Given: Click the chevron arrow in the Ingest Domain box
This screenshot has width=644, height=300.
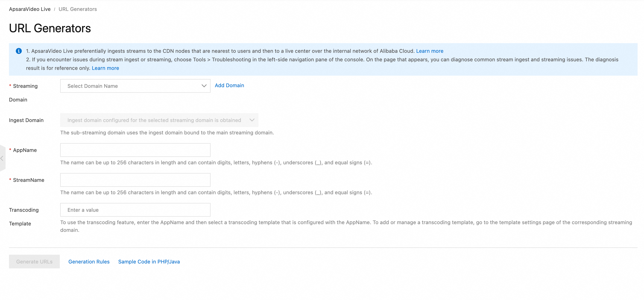Looking at the screenshot, I should coord(252,120).
